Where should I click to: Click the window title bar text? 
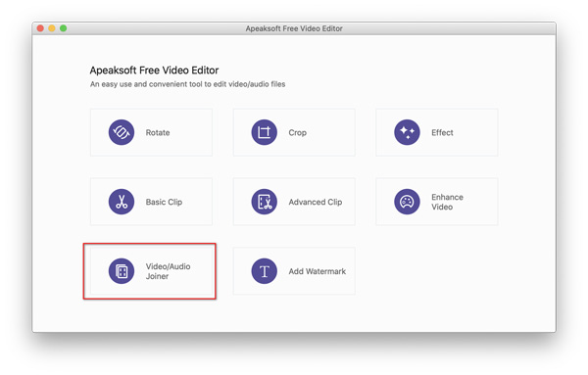294,28
